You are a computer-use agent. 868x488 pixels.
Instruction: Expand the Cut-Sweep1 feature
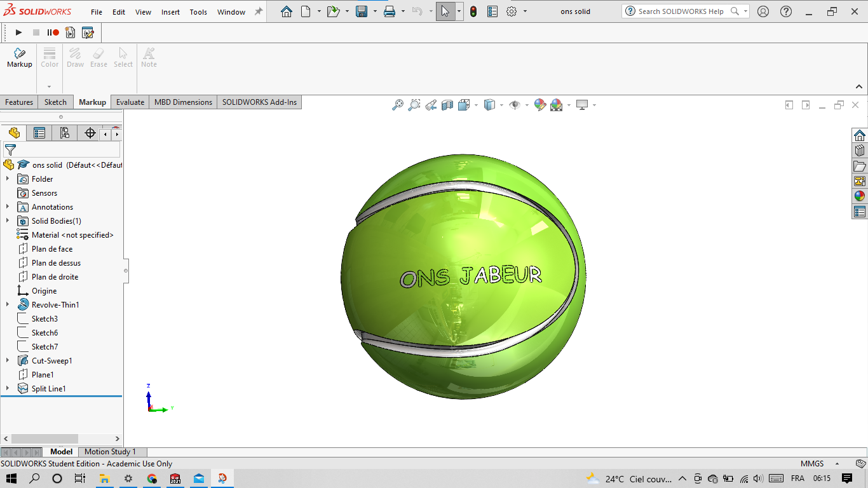pos(8,361)
